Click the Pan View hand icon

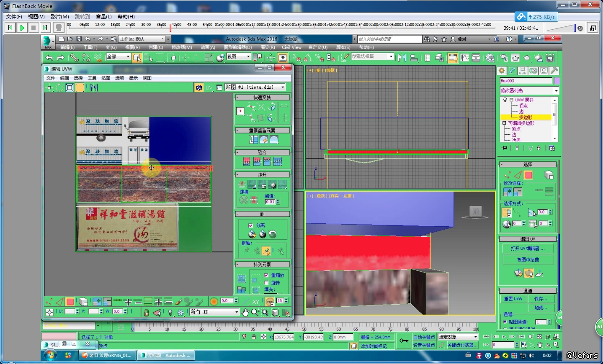(245, 312)
